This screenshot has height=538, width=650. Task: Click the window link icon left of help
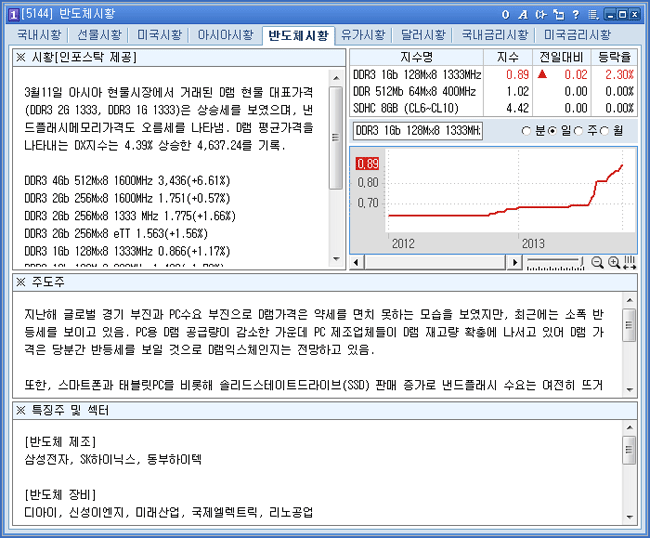[558, 14]
